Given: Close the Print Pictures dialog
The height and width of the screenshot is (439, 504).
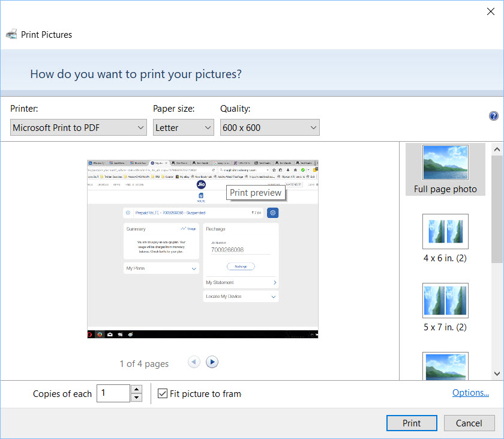Looking at the screenshot, I should [x=491, y=11].
